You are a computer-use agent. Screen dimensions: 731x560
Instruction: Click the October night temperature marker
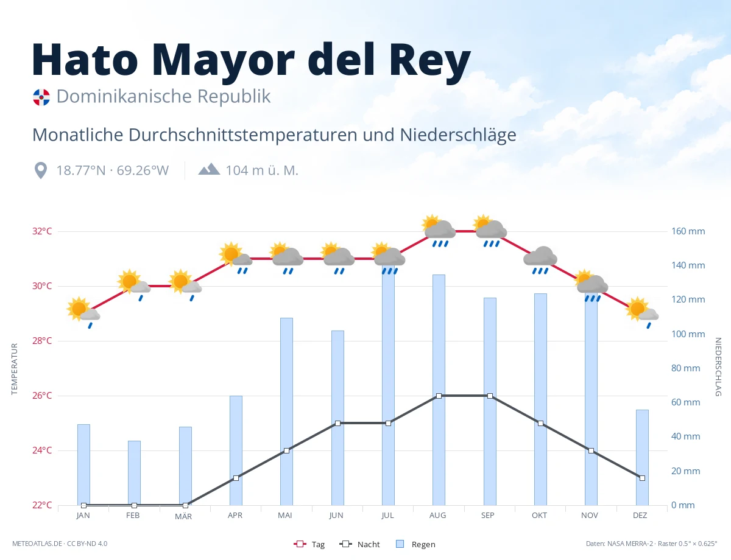[x=540, y=423]
